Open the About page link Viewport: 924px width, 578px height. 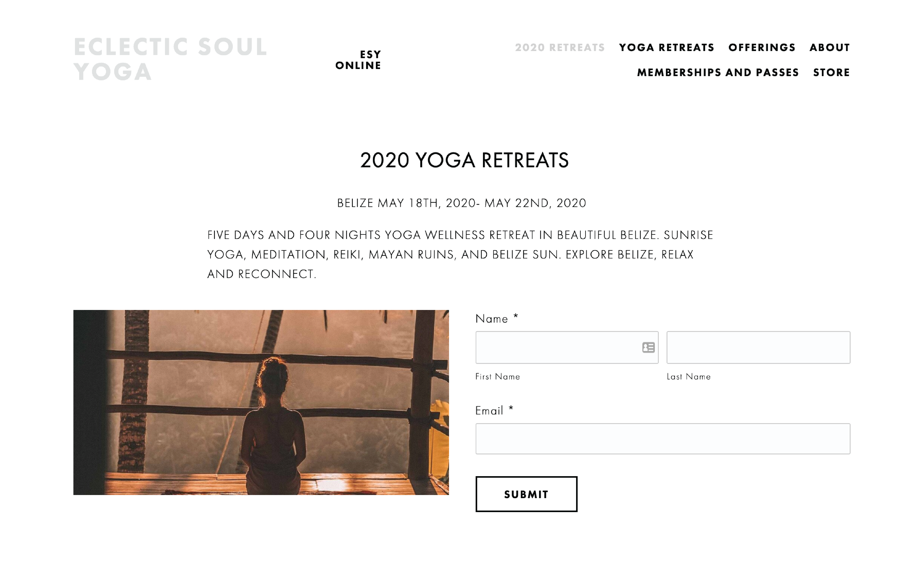829,47
